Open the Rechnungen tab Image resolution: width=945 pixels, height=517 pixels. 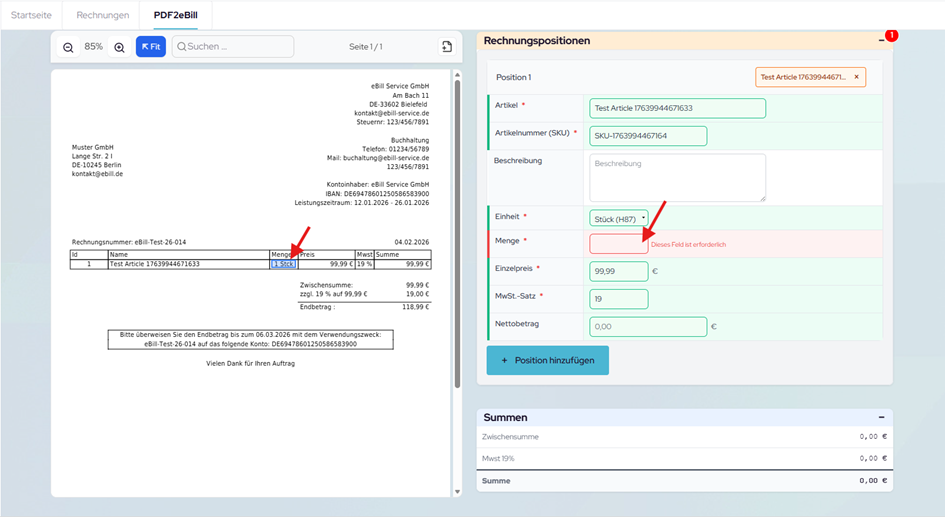pyautogui.click(x=102, y=15)
